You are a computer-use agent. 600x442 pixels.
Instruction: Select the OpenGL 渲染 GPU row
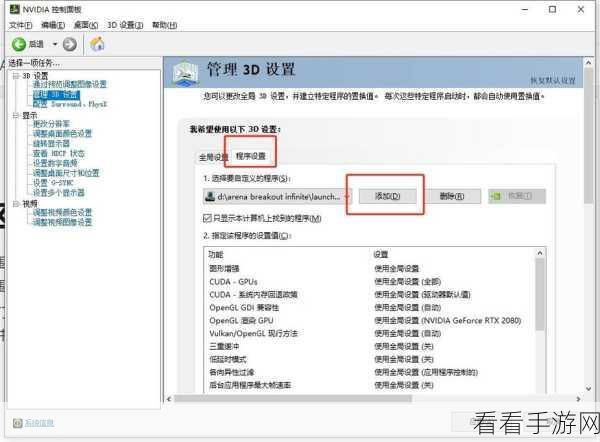[x=370, y=321]
